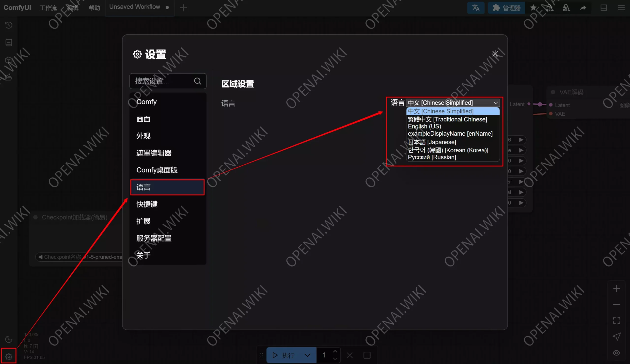Screen dimensions: 630x364
Task: Increase batch count with up arrow
Action: tap(335, 351)
